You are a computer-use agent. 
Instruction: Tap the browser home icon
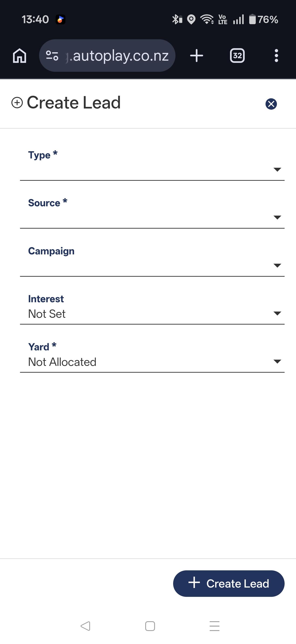point(20,56)
